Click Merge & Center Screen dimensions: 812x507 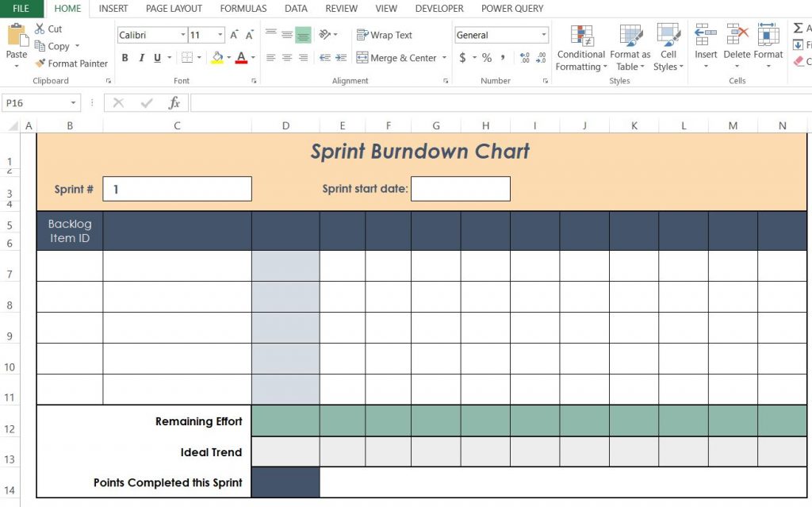tap(400, 58)
